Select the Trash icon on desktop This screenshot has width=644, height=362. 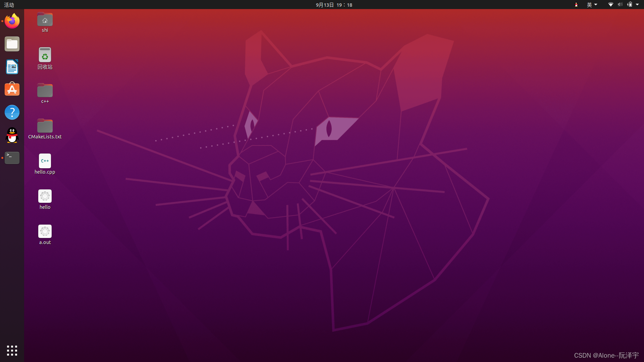pos(45,55)
